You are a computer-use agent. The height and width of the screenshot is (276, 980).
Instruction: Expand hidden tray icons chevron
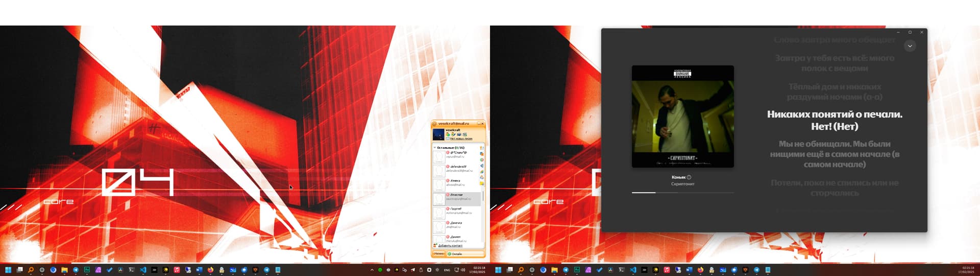pyautogui.click(x=372, y=270)
